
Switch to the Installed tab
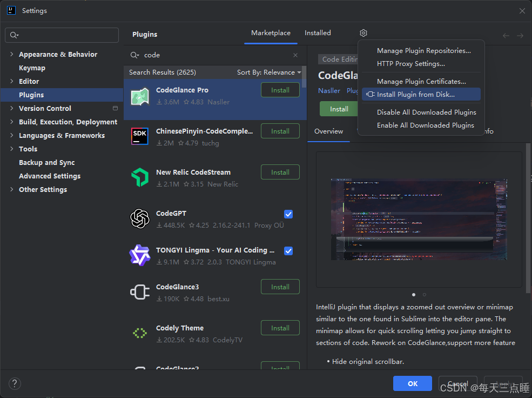coord(318,33)
